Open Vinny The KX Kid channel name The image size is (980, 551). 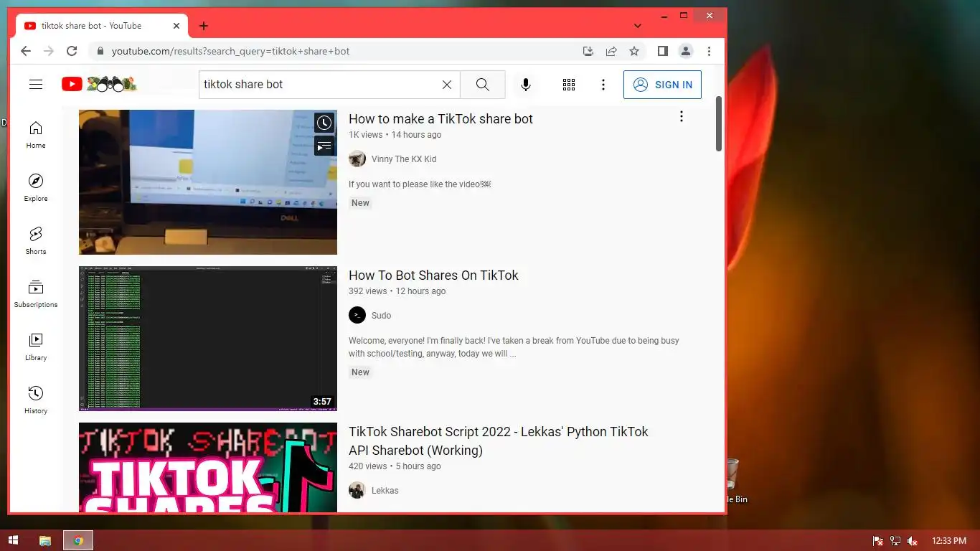click(x=404, y=159)
